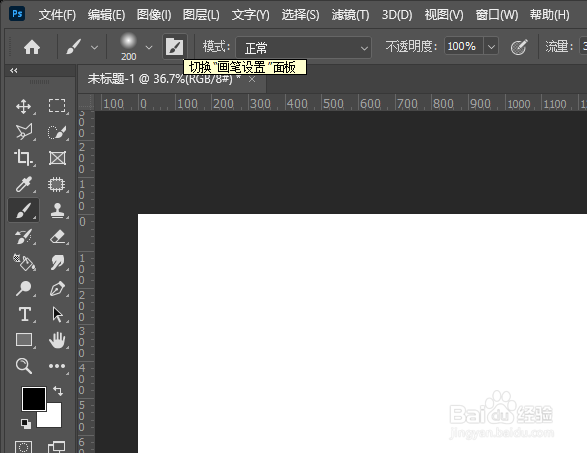The image size is (587, 453).
Task: Collapse the toolbox panel double-arrow
Action: [14, 70]
